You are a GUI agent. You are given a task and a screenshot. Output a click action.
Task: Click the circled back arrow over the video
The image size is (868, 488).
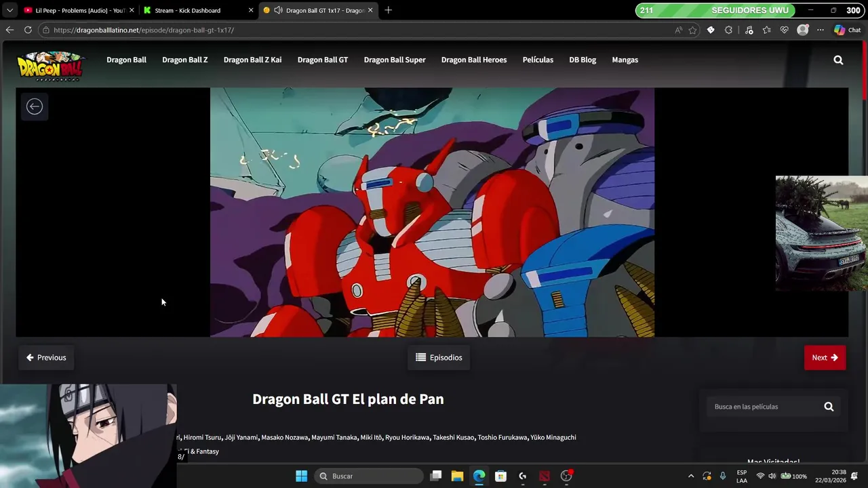click(x=35, y=106)
